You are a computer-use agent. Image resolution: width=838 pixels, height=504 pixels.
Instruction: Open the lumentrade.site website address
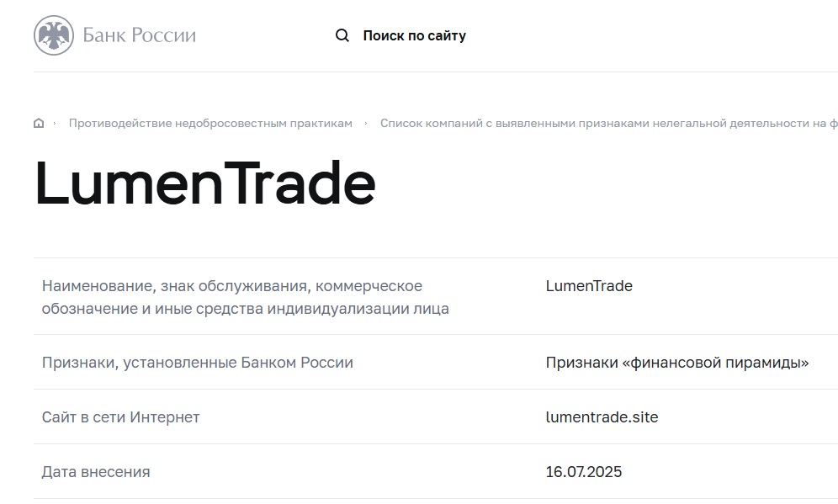click(602, 416)
